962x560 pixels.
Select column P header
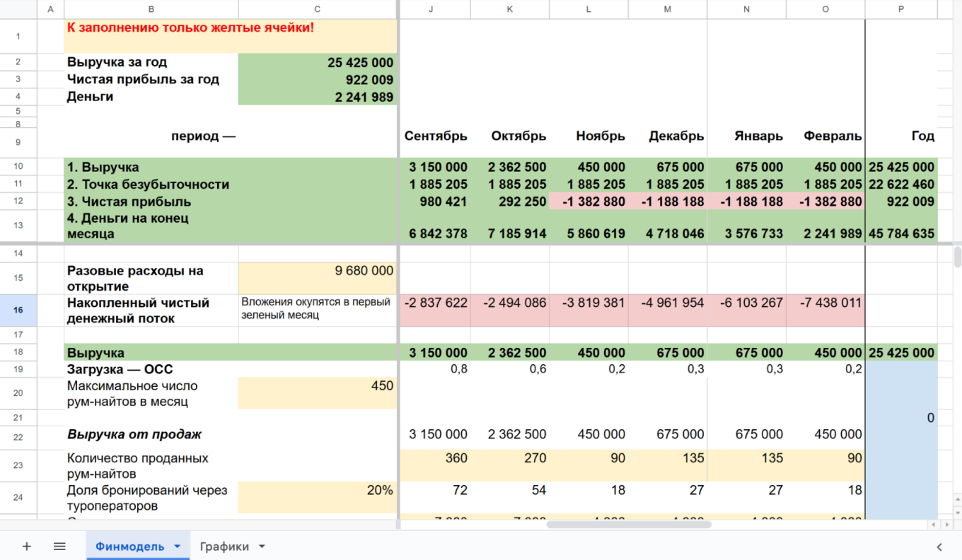(900, 9)
